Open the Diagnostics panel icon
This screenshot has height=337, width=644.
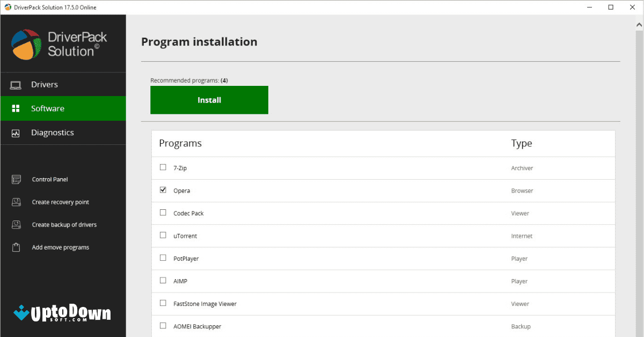click(16, 133)
